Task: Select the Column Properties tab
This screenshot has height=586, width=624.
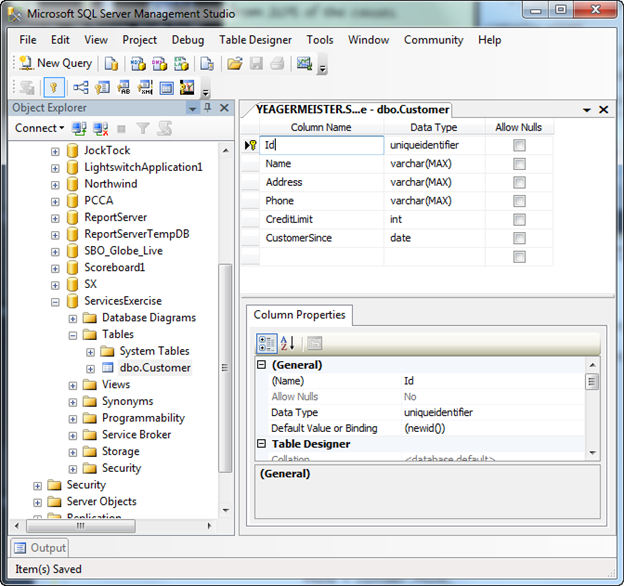Action: click(299, 315)
